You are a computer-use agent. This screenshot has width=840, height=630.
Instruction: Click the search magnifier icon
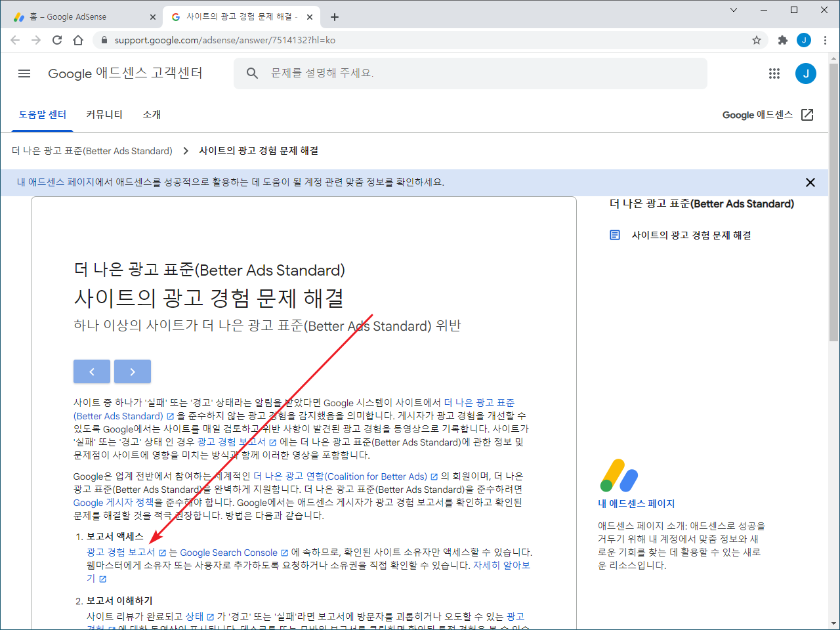(x=252, y=73)
